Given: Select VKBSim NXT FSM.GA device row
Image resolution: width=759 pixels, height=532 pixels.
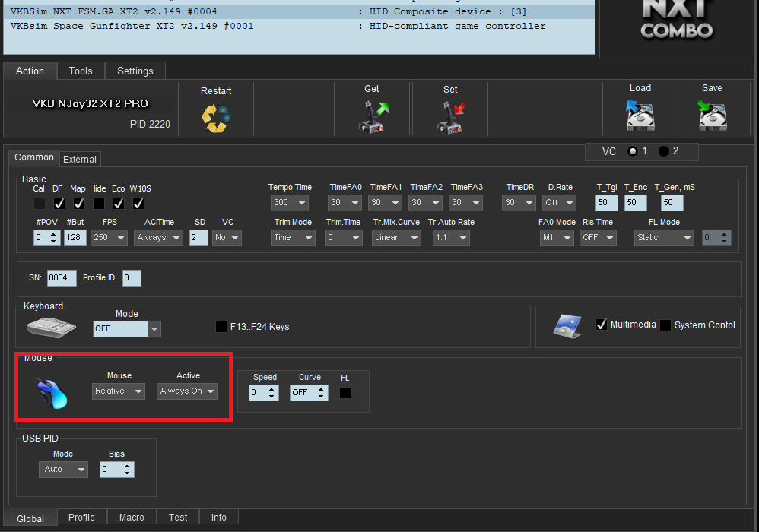Looking at the screenshot, I should pyautogui.click(x=299, y=11).
